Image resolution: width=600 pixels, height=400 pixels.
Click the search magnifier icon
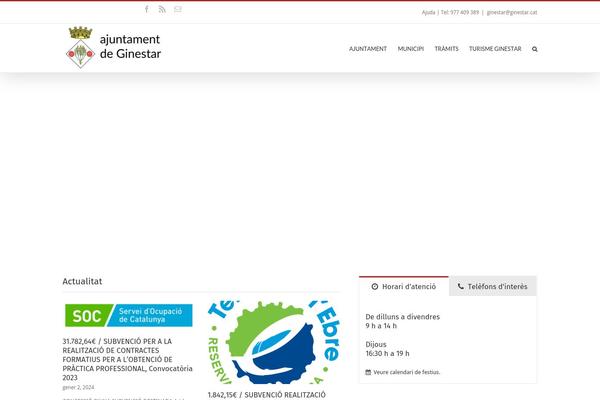tap(535, 49)
